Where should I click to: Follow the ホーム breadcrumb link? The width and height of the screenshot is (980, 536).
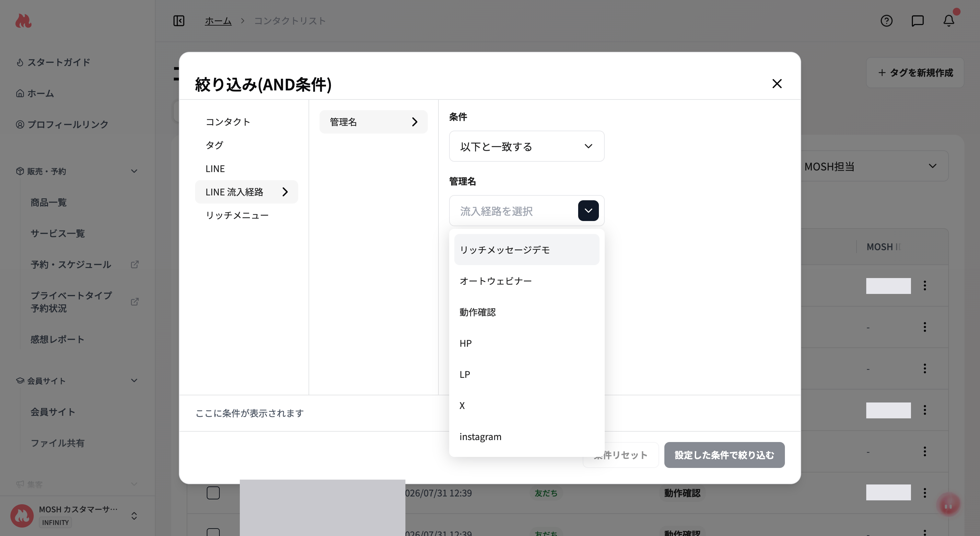coord(218,20)
